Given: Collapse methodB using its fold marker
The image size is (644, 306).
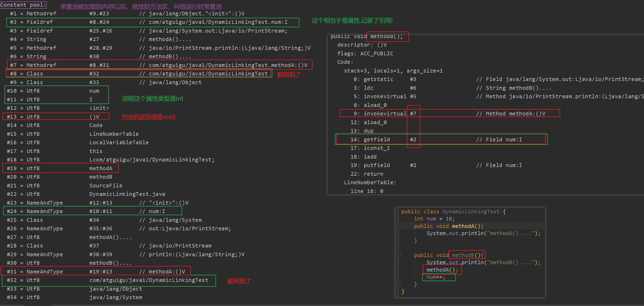Looking at the screenshot, I should (x=399, y=255).
